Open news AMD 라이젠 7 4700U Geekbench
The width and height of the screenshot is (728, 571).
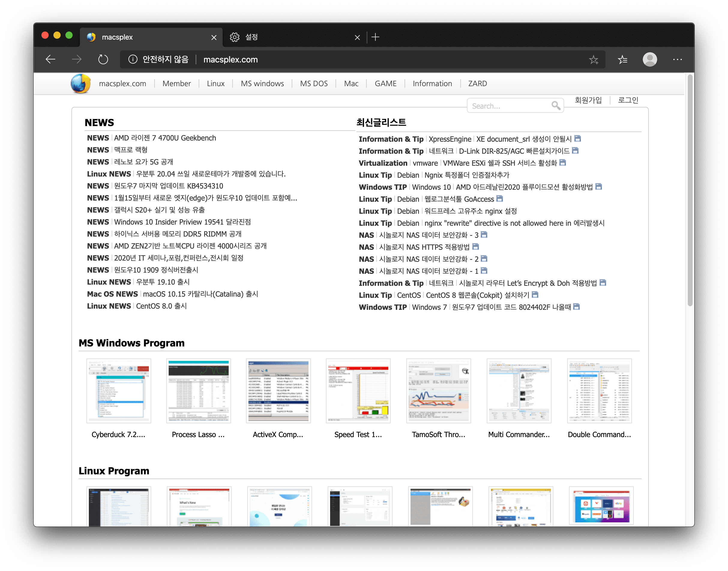coord(165,138)
